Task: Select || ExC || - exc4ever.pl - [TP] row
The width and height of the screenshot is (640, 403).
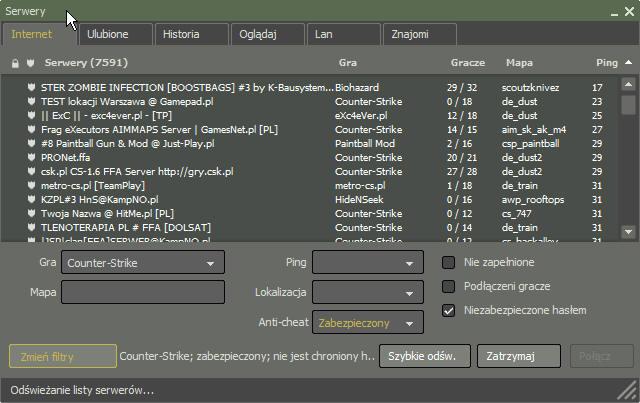Action: click(x=310, y=115)
